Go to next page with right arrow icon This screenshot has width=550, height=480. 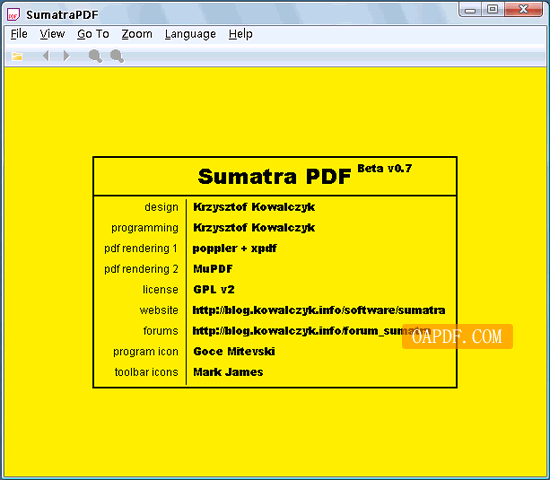click(x=66, y=55)
